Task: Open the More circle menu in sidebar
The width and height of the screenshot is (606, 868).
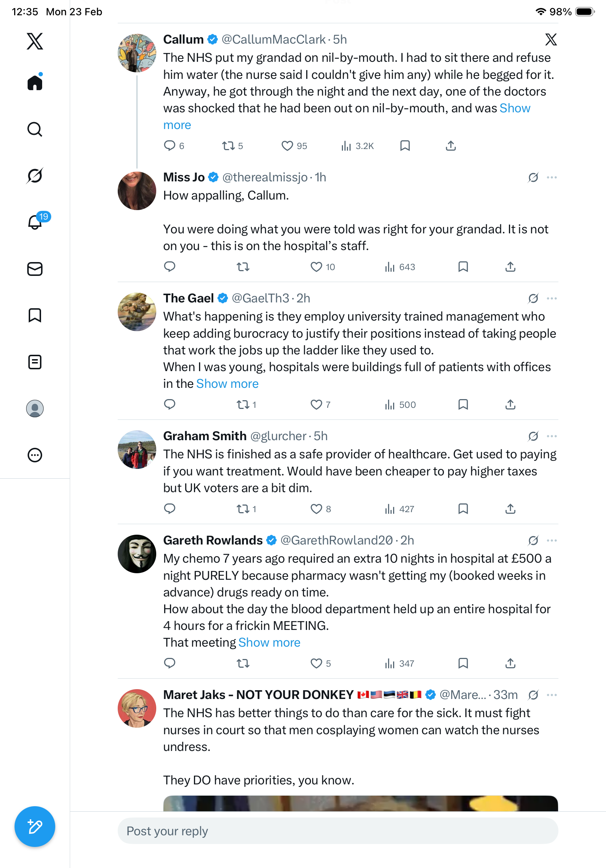Action: point(35,455)
